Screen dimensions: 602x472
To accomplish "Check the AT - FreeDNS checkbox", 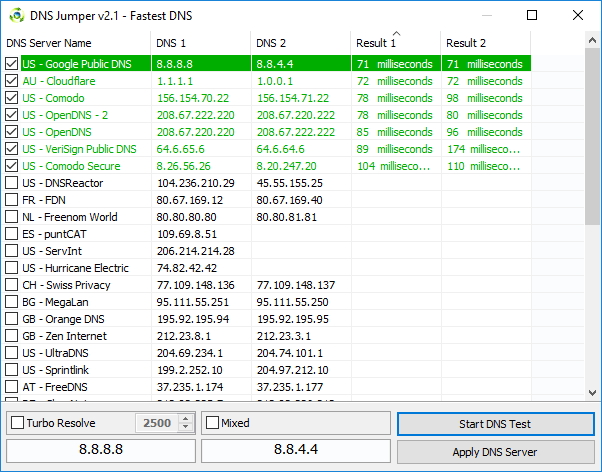I will coord(12,387).
